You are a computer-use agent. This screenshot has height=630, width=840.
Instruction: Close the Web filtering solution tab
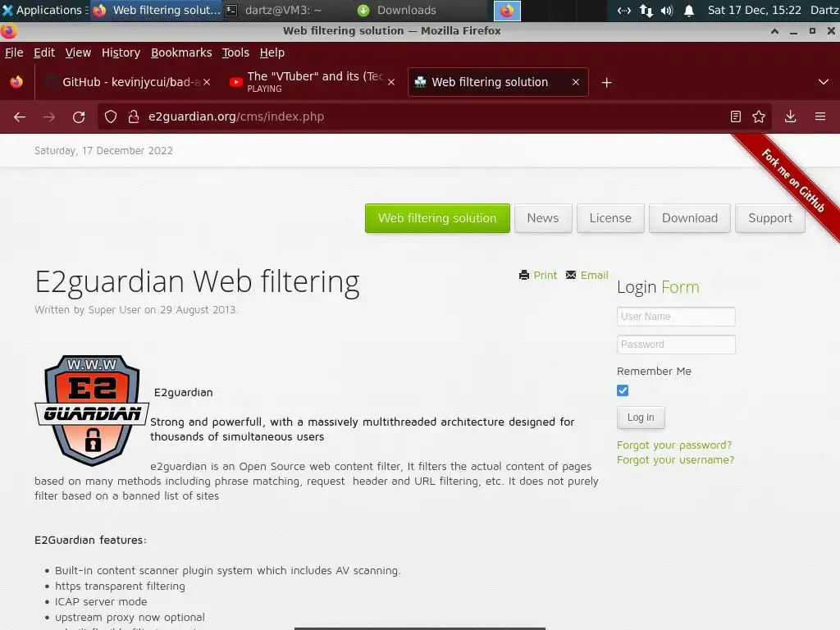575,82
